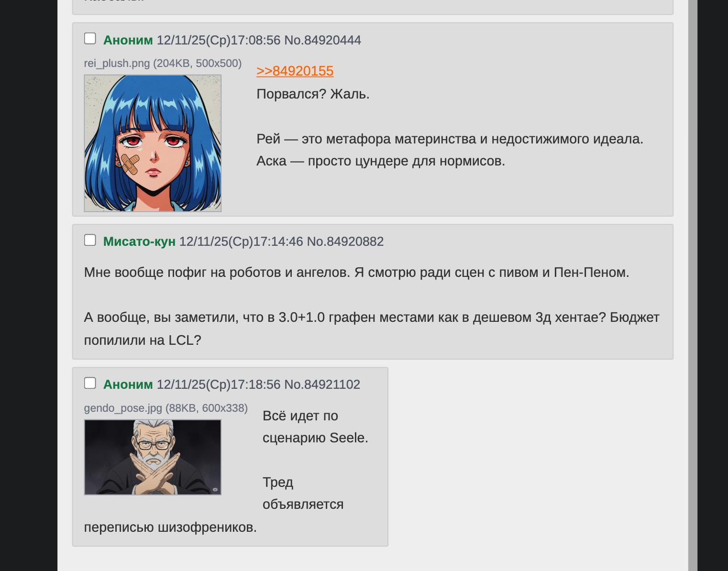The height and width of the screenshot is (571, 728).
Task: Click the text about Пен-Пеном scenes
Action: coord(356,273)
